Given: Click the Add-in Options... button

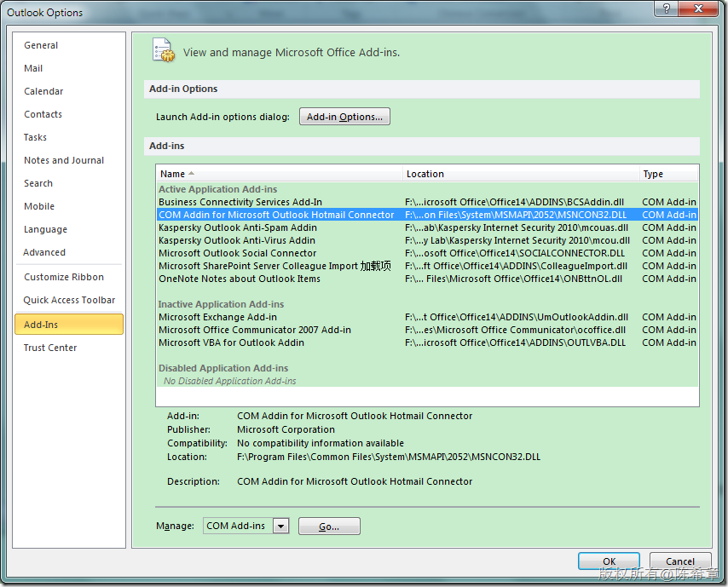Looking at the screenshot, I should (x=344, y=117).
